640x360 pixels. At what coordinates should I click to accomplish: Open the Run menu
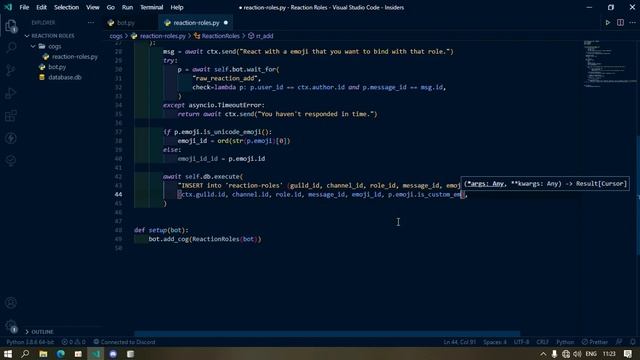tap(127, 7)
